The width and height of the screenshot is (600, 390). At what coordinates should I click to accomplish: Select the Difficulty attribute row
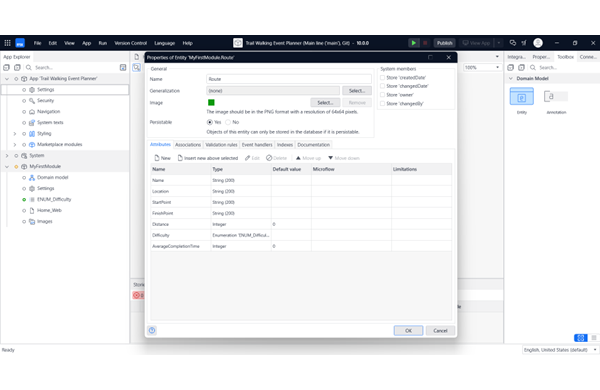301,235
